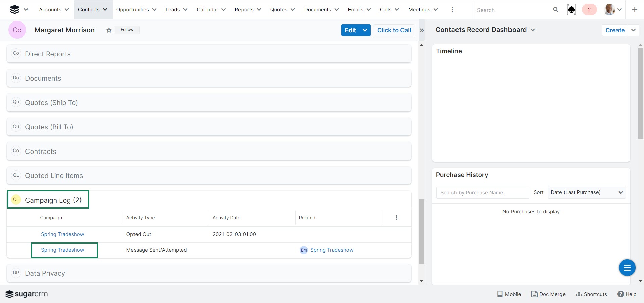Open the Sort by Date (Last Purchase) dropdown
This screenshot has height=303, width=644.
(586, 192)
